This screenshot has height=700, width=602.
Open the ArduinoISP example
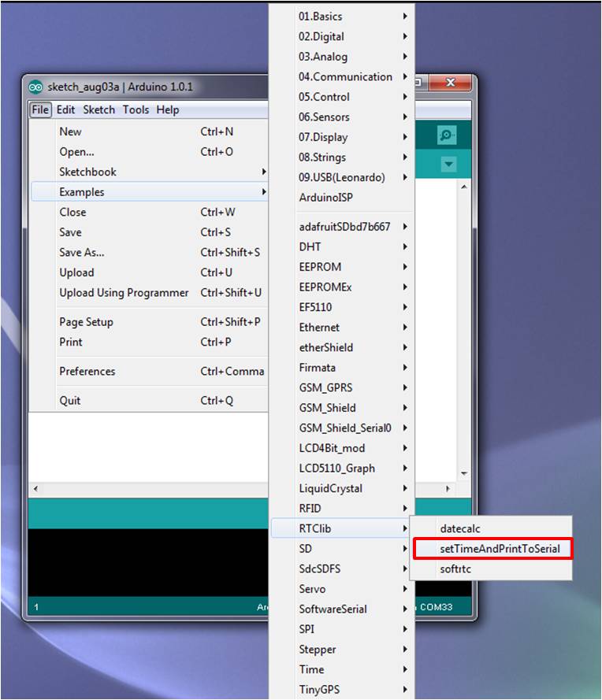(342, 198)
